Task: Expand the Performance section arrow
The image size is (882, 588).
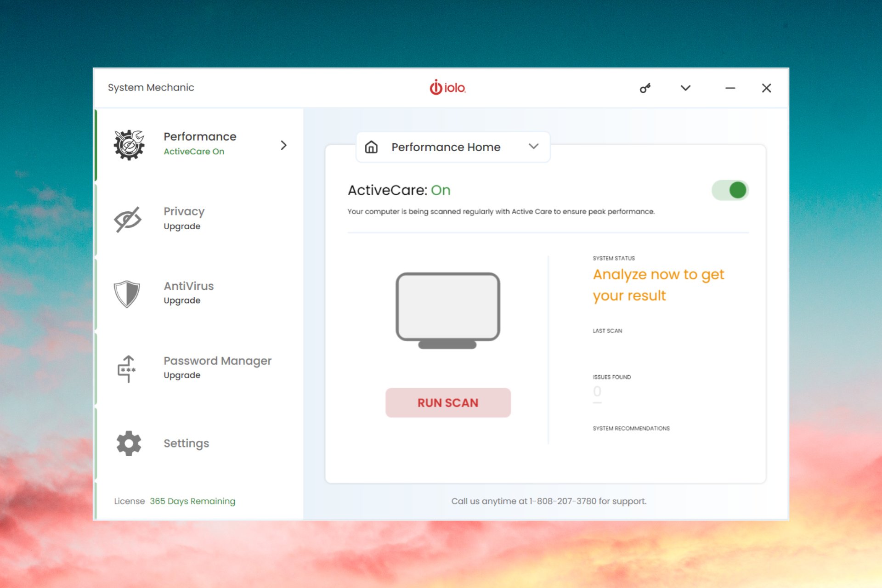Action: pyautogui.click(x=283, y=145)
